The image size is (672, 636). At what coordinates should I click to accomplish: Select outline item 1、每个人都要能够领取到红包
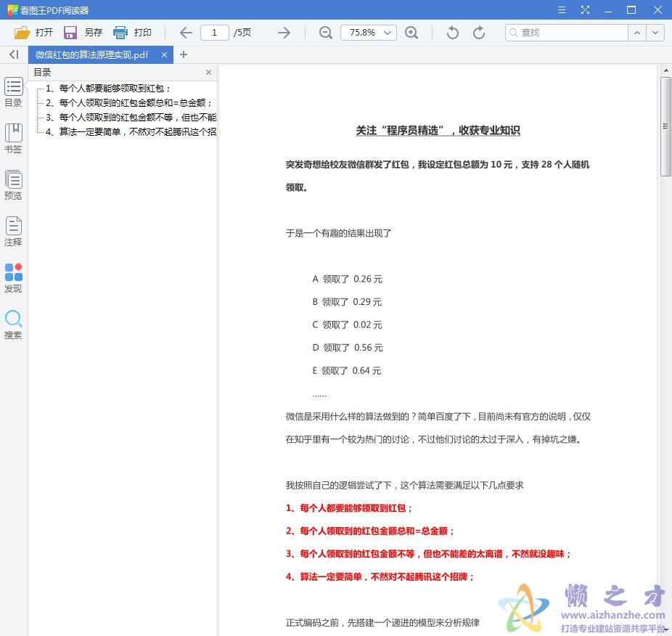[108, 89]
